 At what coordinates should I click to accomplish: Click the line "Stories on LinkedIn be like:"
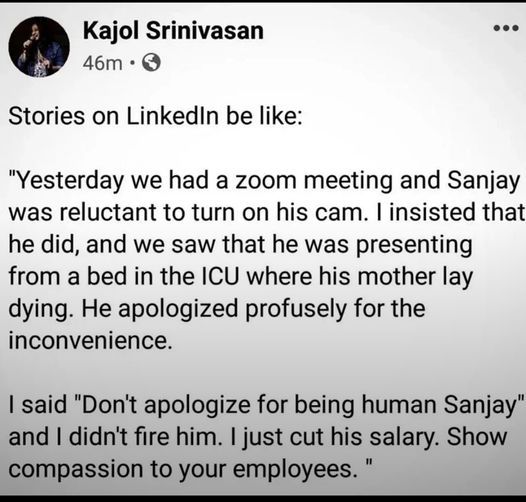point(155,116)
